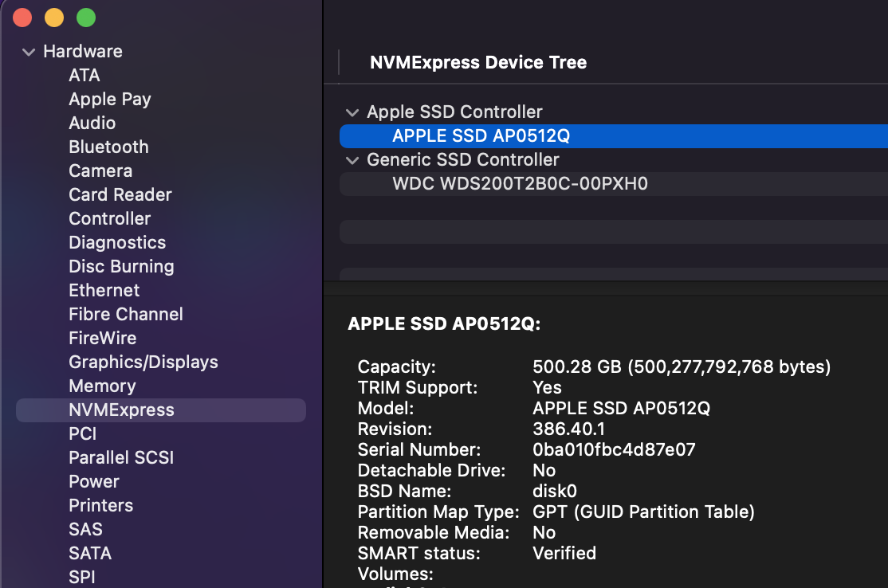Select ATA in the sidebar
Image resolution: width=888 pixels, height=588 pixels.
point(84,75)
